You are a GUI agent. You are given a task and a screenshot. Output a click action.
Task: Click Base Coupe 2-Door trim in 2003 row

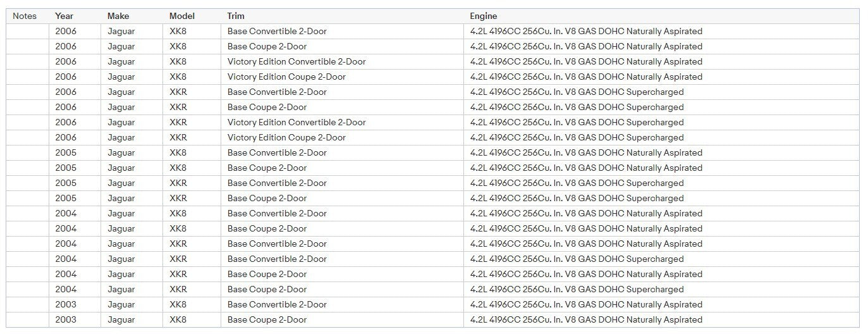point(267,319)
